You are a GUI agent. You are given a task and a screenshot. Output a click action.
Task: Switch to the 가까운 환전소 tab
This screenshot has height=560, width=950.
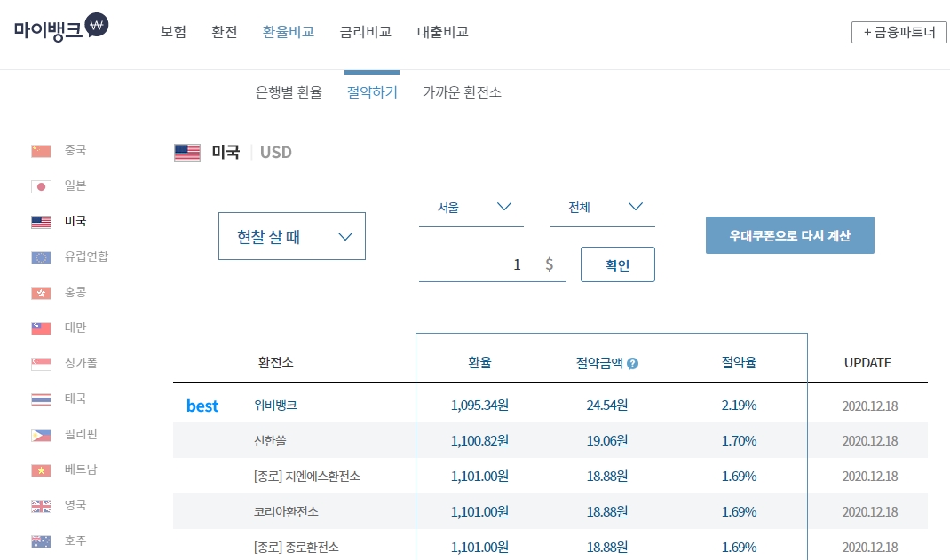coord(462,92)
